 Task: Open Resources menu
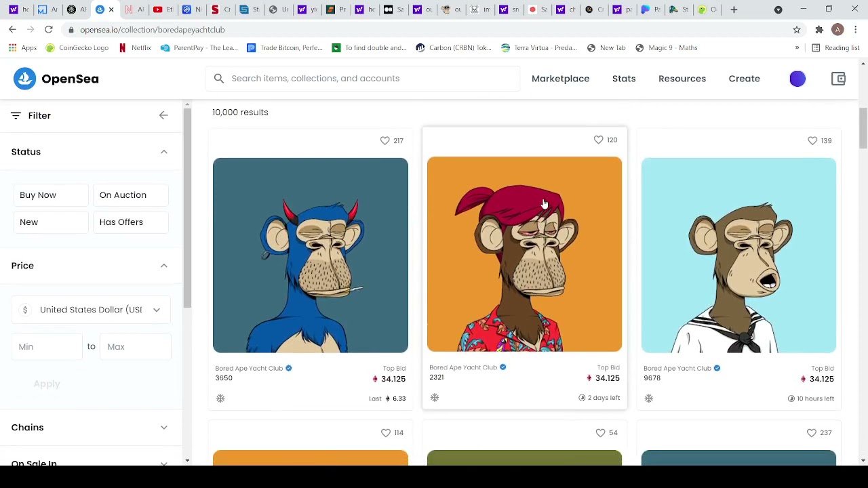point(682,79)
